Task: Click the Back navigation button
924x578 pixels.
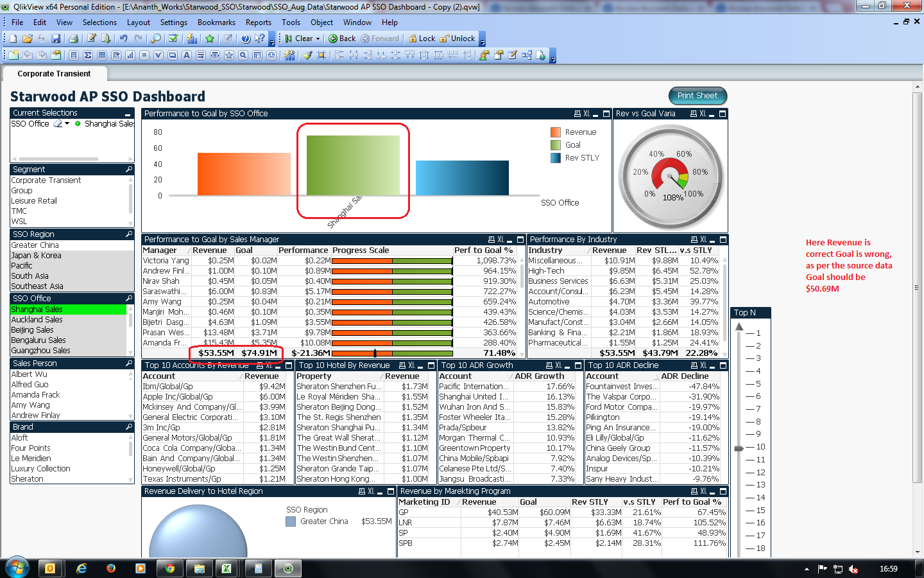Action: pos(342,39)
